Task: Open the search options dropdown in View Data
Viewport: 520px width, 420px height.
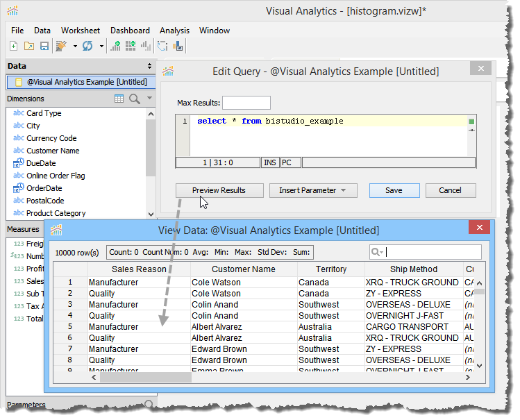Action: point(377,253)
